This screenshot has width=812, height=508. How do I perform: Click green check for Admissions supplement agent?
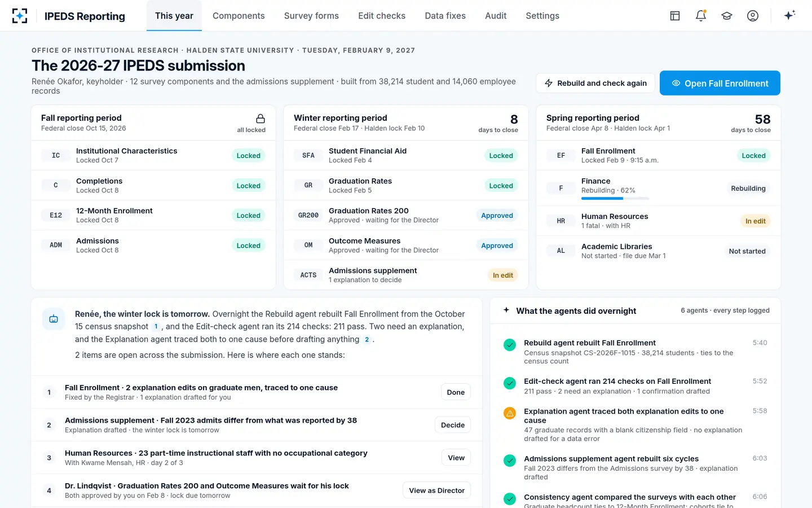tap(510, 461)
